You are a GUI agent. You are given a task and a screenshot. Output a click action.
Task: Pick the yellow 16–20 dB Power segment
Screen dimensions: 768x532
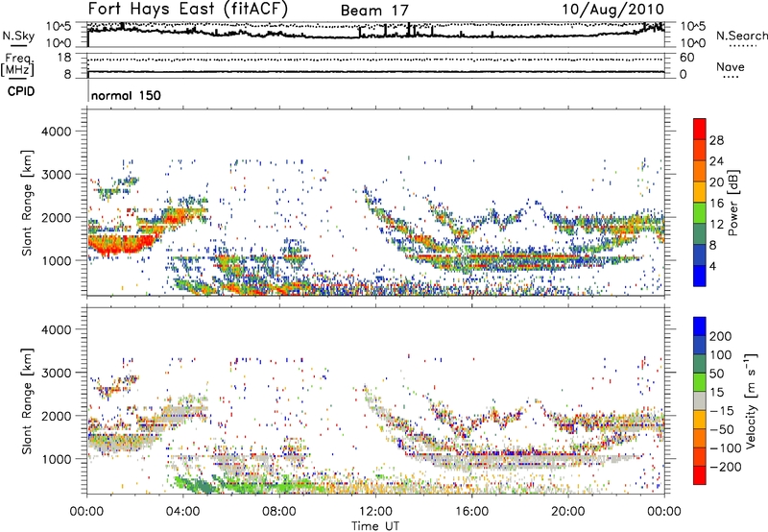click(x=700, y=192)
